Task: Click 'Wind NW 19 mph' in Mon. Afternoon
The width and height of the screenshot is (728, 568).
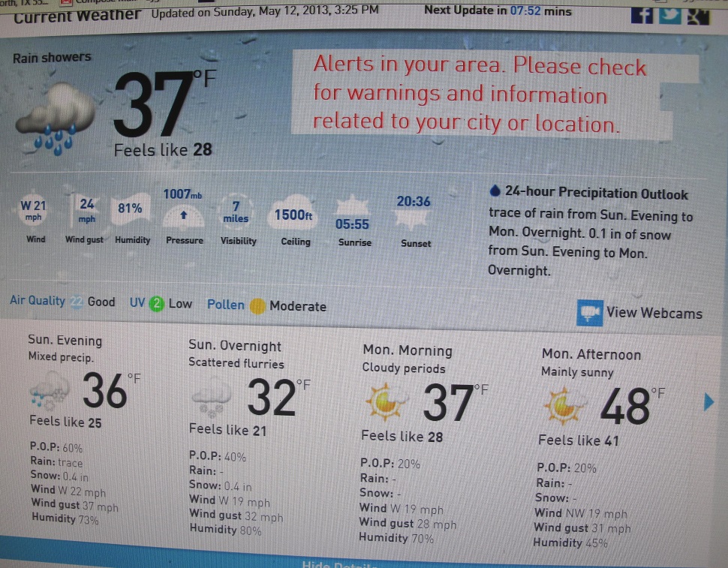Action: click(x=581, y=513)
